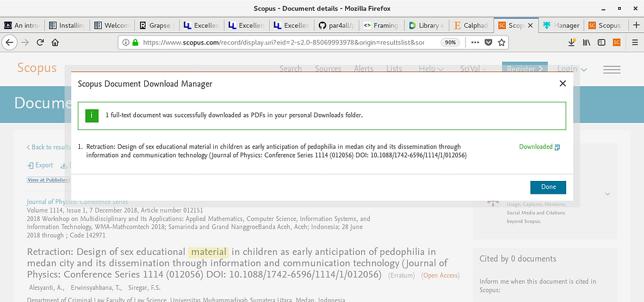
Task: Open 'Journal of Physics: Conference Series' link
Action: pos(77,202)
